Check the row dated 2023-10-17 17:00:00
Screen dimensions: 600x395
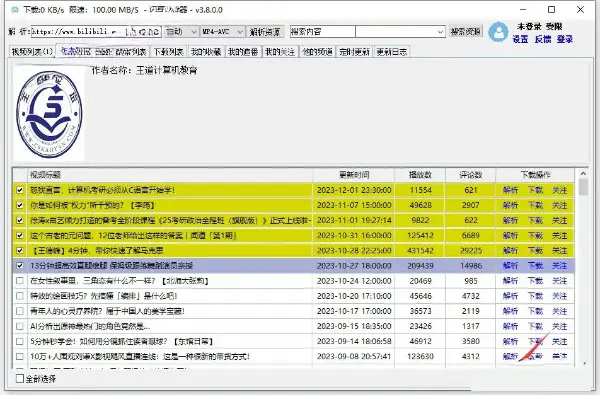pyautogui.click(x=20, y=311)
